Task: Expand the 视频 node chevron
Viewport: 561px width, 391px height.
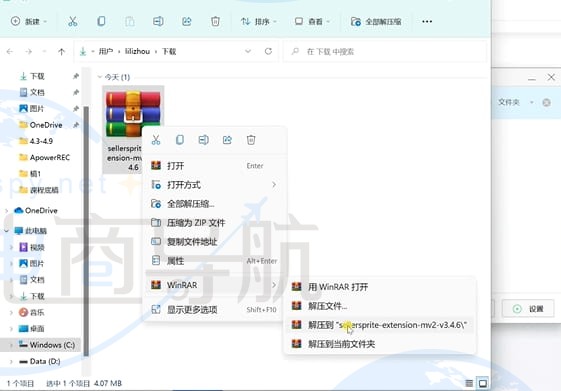Action: (11, 247)
